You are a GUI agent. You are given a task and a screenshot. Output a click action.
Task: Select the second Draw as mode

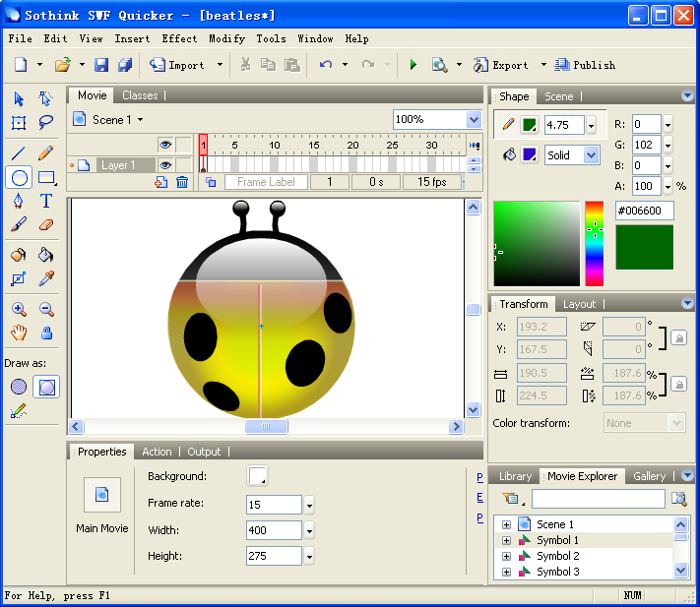click(46, 387)
